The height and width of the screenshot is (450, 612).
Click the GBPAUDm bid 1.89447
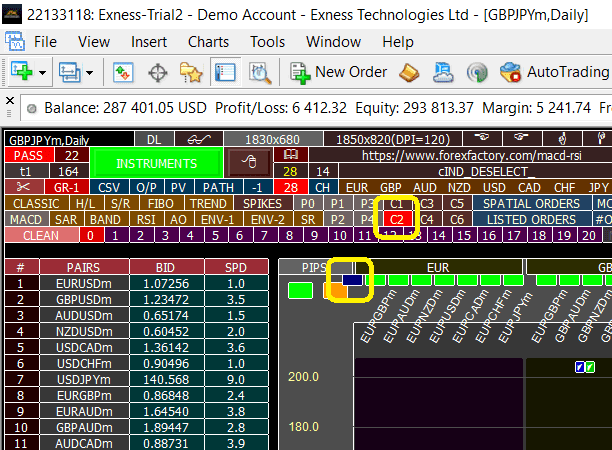pos(166,427)
